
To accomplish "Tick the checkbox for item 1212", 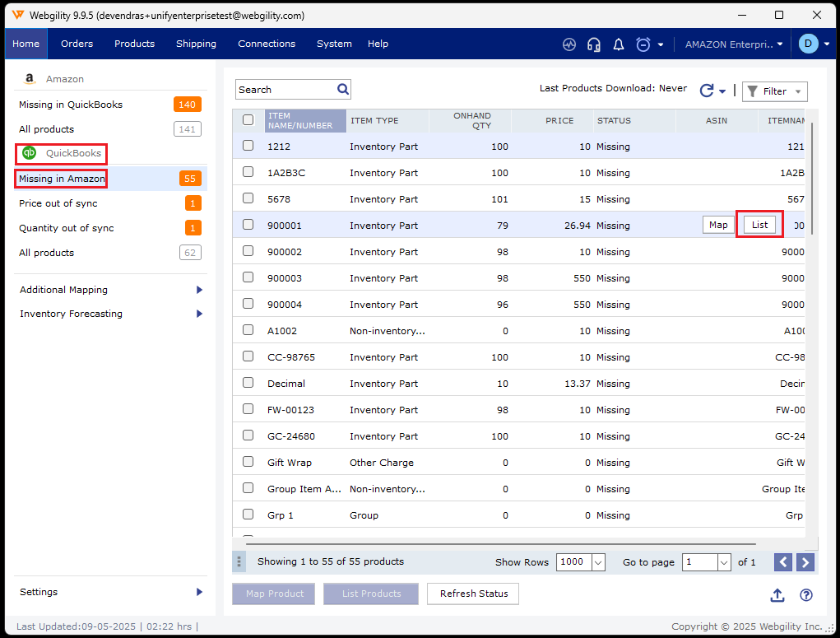I will [x=248, y=146].
